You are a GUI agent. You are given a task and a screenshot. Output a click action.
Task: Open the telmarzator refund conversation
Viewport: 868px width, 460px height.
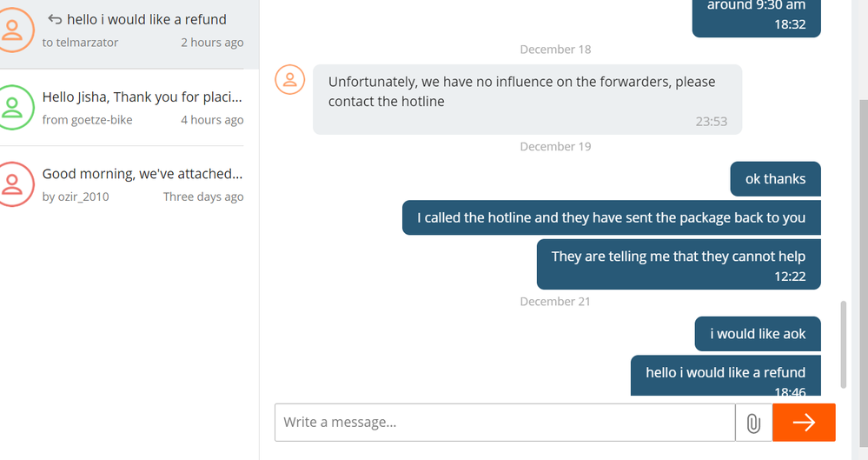coord(129,30)
